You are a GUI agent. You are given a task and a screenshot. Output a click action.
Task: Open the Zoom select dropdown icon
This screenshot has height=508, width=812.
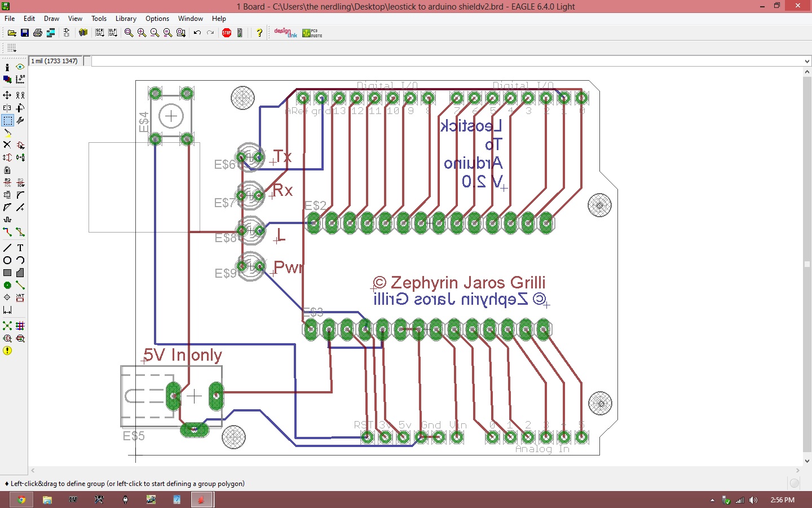pyautogui.click(x=181, y=33)
